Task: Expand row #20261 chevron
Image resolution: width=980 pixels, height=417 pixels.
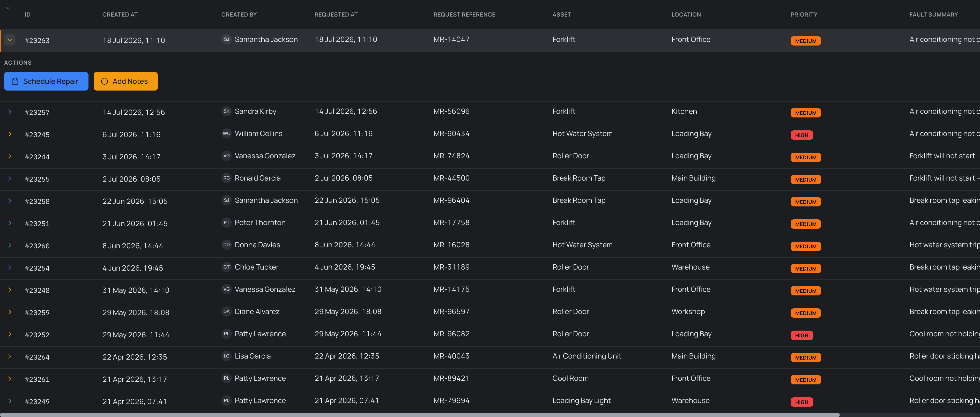Action: [10, 379]
